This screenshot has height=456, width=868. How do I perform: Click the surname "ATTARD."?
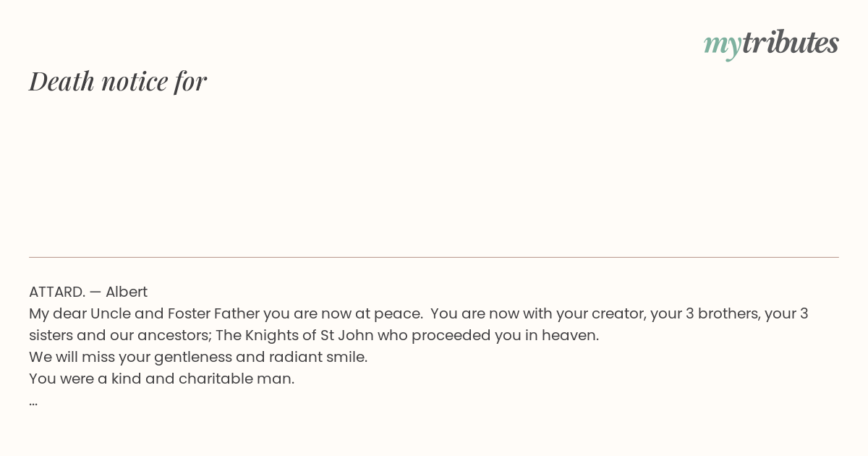click(x=57, y=292)
